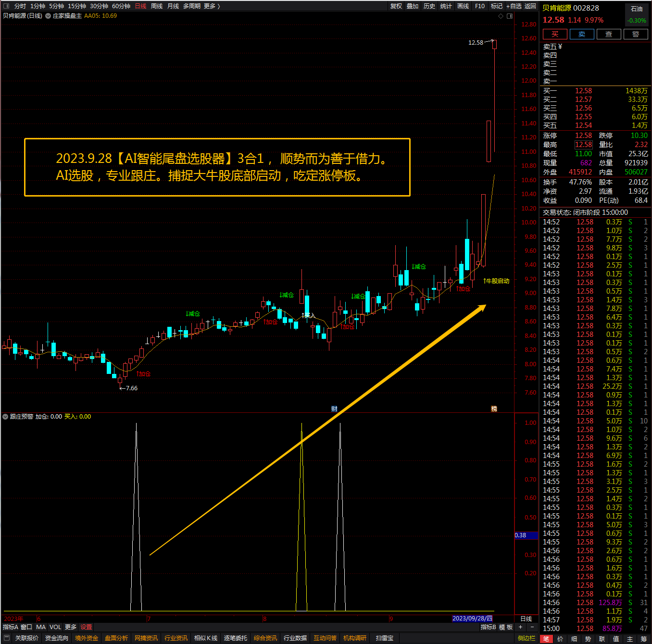Select the 笔 tick tab

[546, 639]
